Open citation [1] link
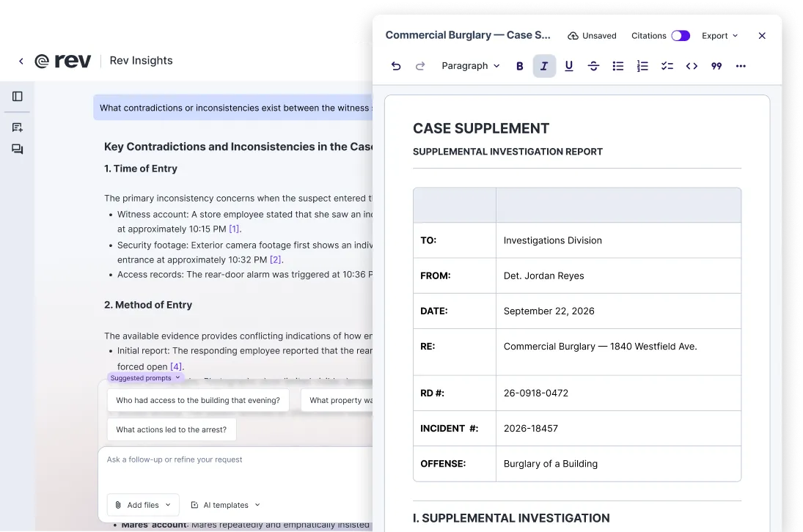Image resolution: width=803 pixels, height=532 pixels. pos(234,229)
